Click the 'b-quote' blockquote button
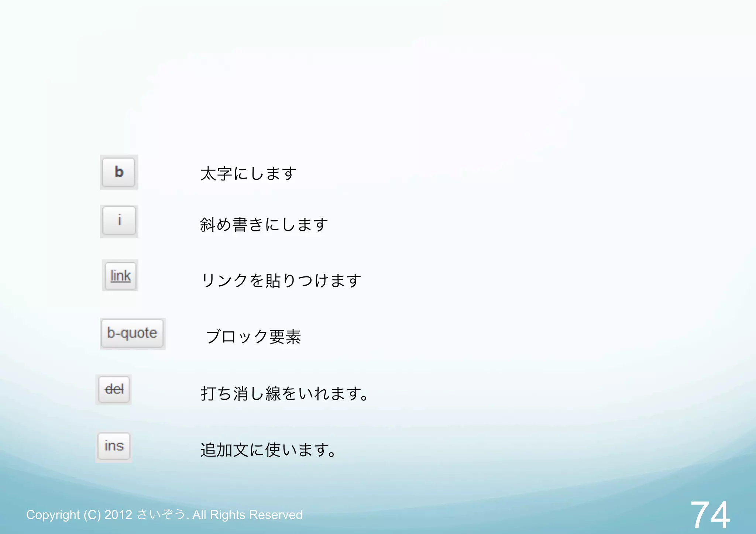756x534 pixels. point(132,333)
